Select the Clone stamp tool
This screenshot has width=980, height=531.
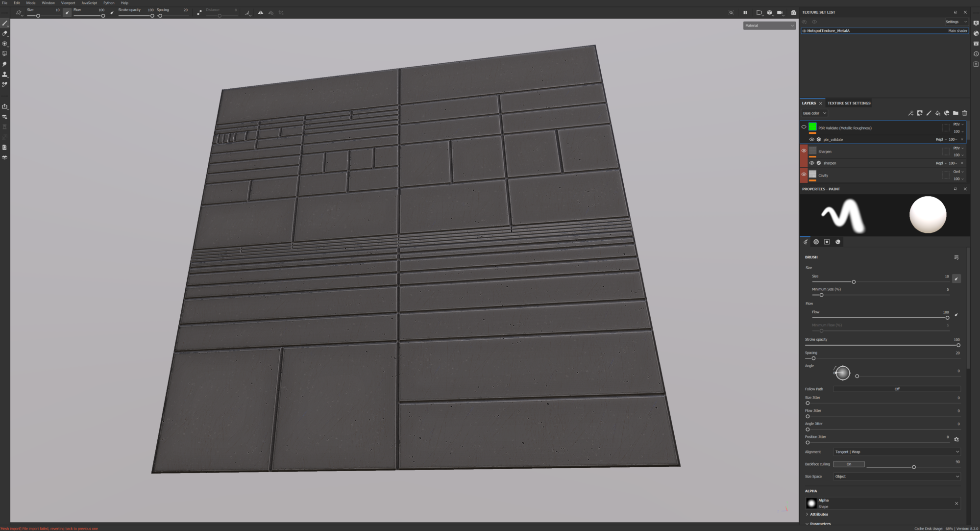(5, 75)
